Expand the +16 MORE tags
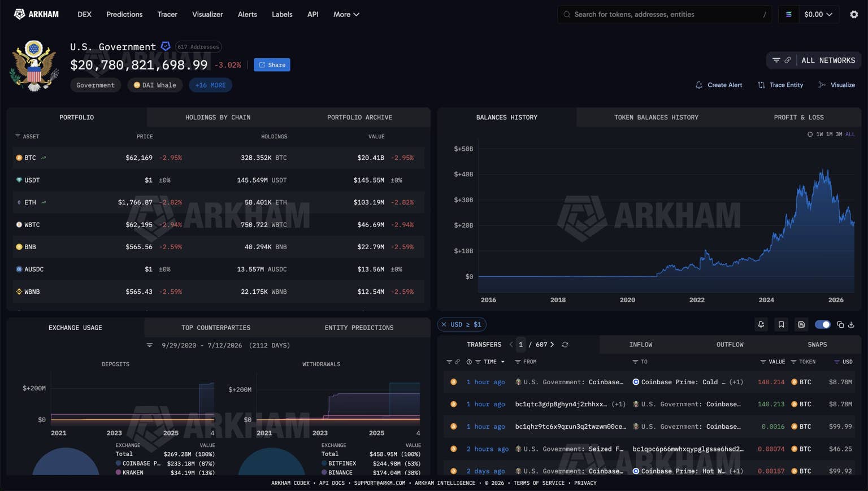This screenshot has height=491, width=868. tap(210, 85)
